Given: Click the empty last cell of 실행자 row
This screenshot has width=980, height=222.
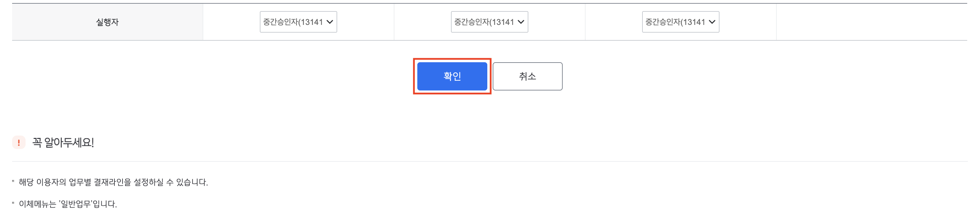Looking at the screenshot, I should 871,22.
